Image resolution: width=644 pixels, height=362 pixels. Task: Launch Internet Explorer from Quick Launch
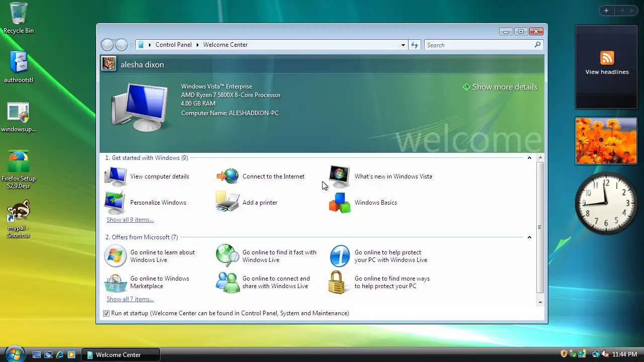60,354
